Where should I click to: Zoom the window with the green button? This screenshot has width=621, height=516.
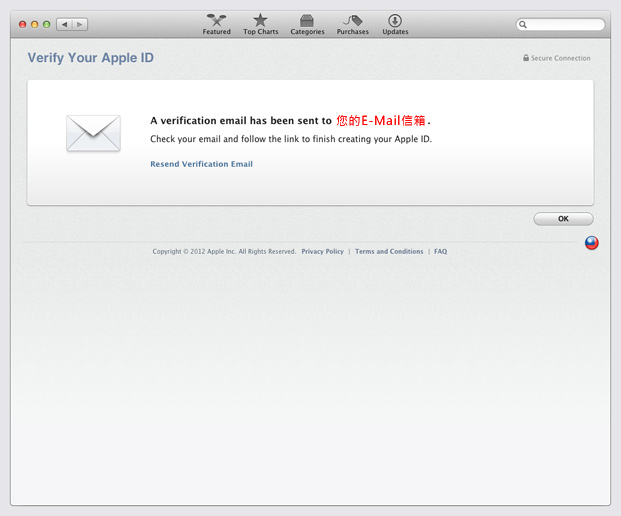[x=46, y=25]
